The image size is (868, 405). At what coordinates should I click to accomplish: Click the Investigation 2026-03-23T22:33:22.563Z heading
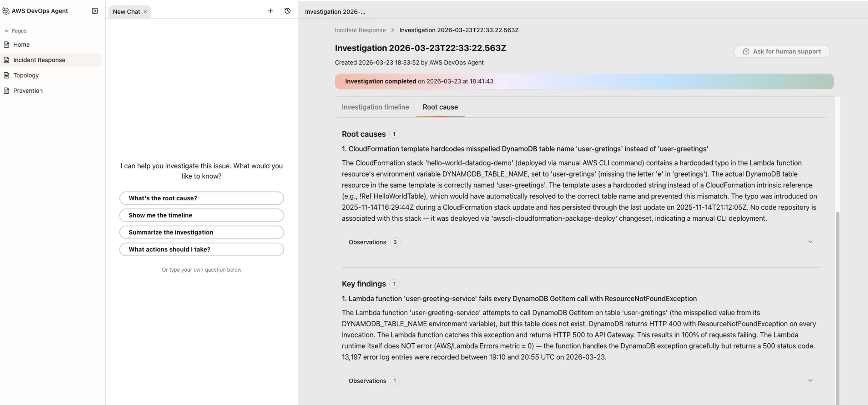click(x=421, y=48)
